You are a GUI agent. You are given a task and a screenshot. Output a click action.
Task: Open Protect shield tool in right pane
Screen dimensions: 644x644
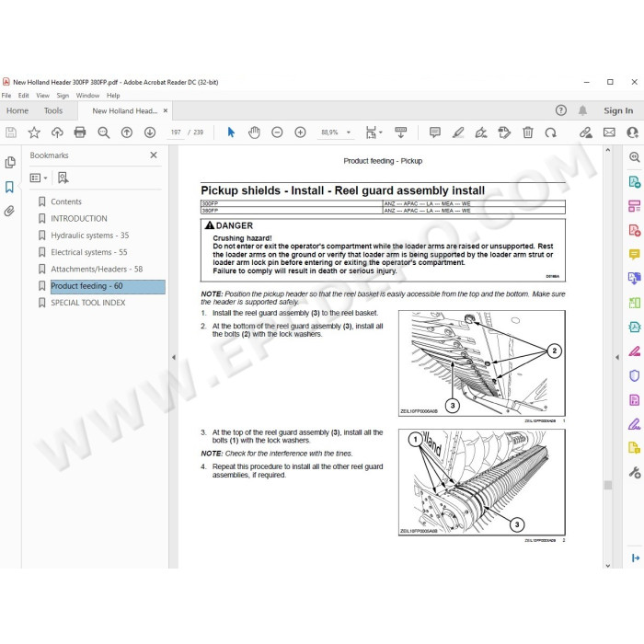pos(635,375)
